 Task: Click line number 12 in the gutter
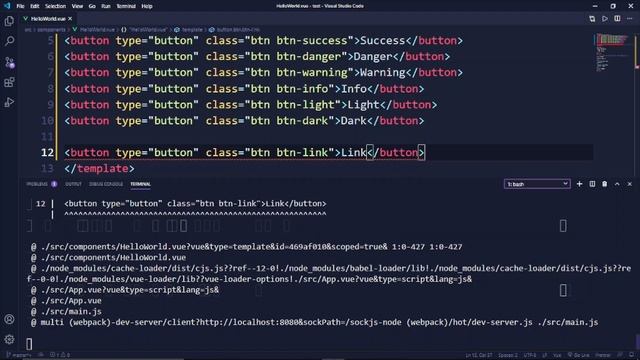[47, 153]
